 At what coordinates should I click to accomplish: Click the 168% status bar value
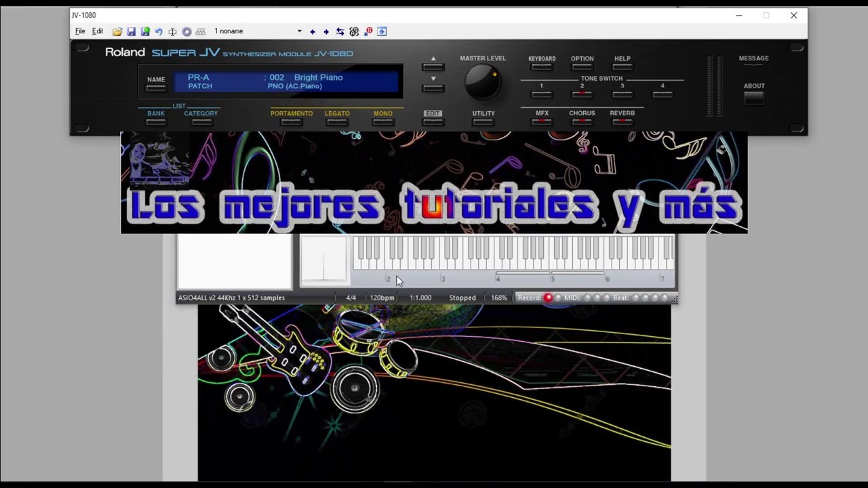click(x=499, y=298)
